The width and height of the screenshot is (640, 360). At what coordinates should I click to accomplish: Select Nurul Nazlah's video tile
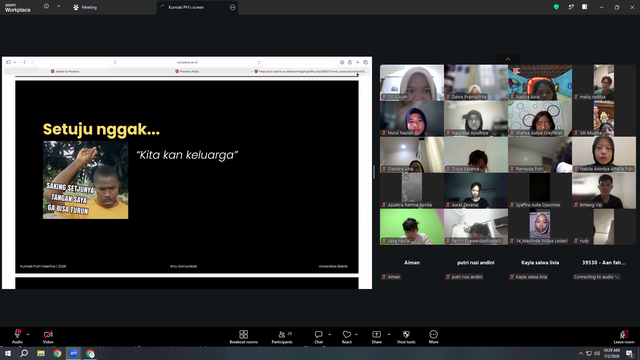(412, 118)
